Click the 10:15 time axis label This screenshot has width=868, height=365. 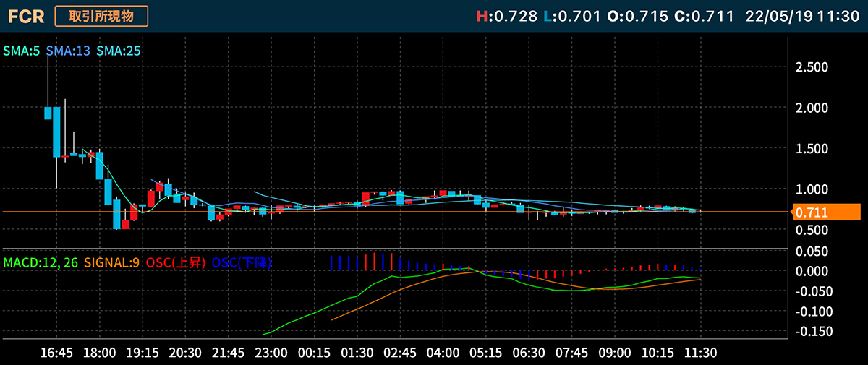[x=658, y=353]
